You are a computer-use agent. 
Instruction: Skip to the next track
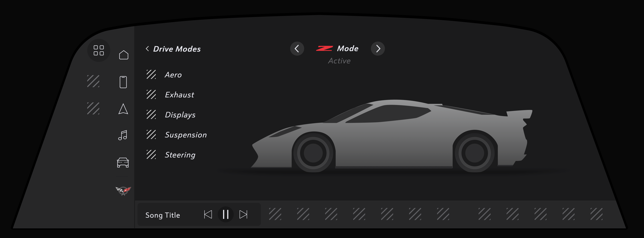pyautogui.click(x=243, y=215)
